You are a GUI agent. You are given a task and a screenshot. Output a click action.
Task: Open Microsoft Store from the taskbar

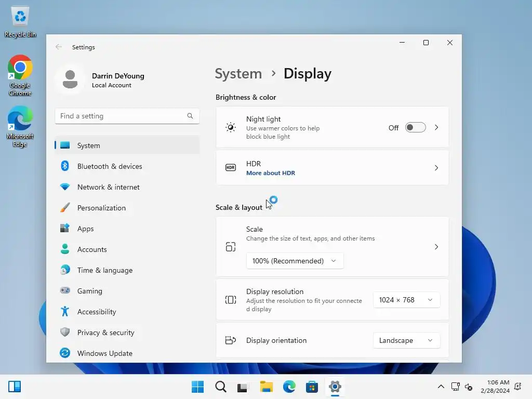[x=312, y=387]
